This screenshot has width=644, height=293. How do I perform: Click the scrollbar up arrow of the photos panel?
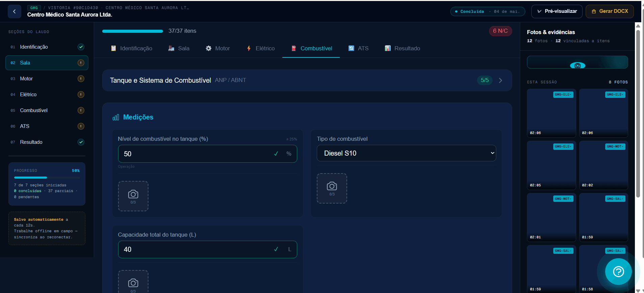coord(638,26)
